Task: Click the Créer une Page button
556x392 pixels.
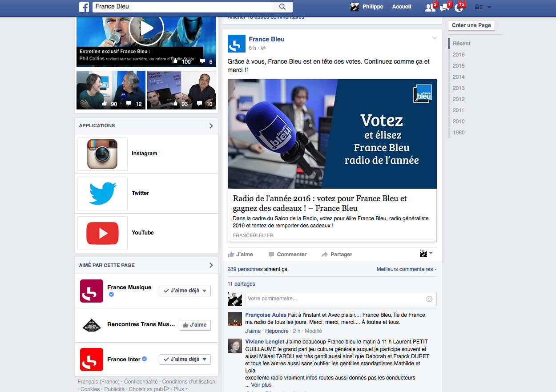Action: (471, 25)
